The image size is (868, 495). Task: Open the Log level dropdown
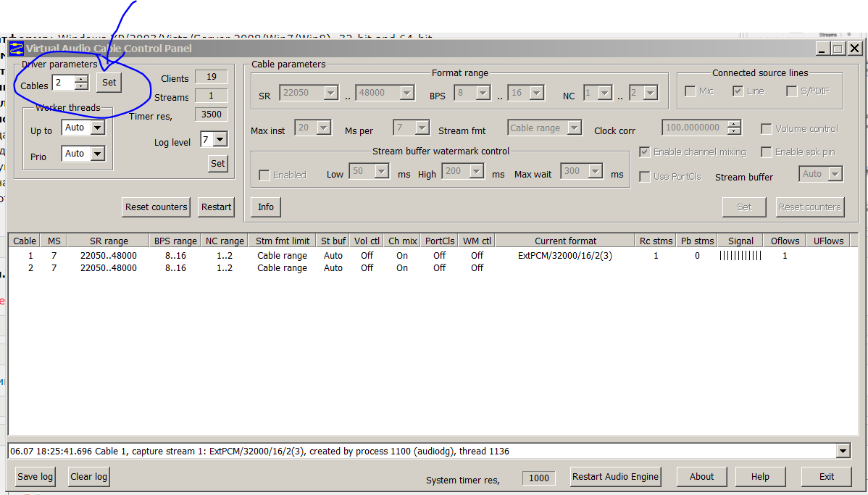coord(220,140)
